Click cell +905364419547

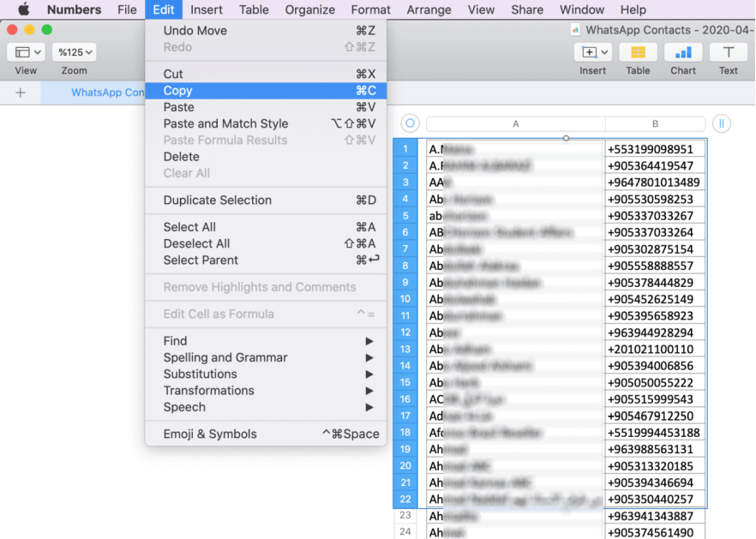point(655,166)
